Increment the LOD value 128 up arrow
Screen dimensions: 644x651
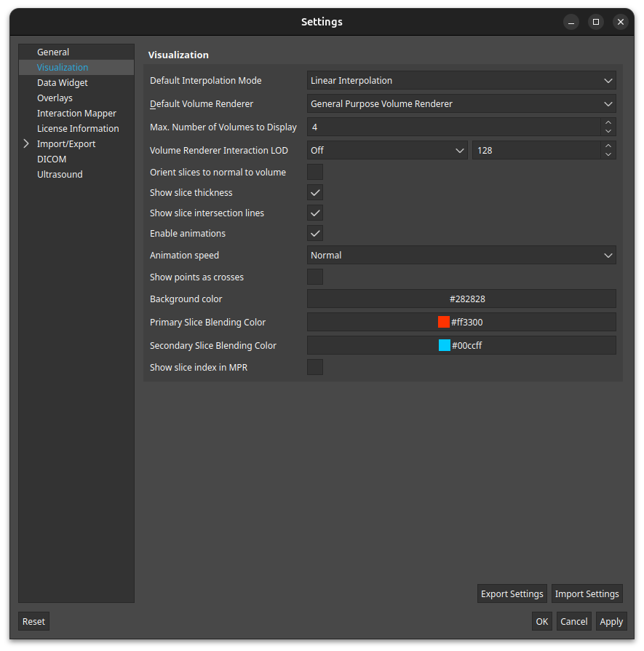(608, 146)
